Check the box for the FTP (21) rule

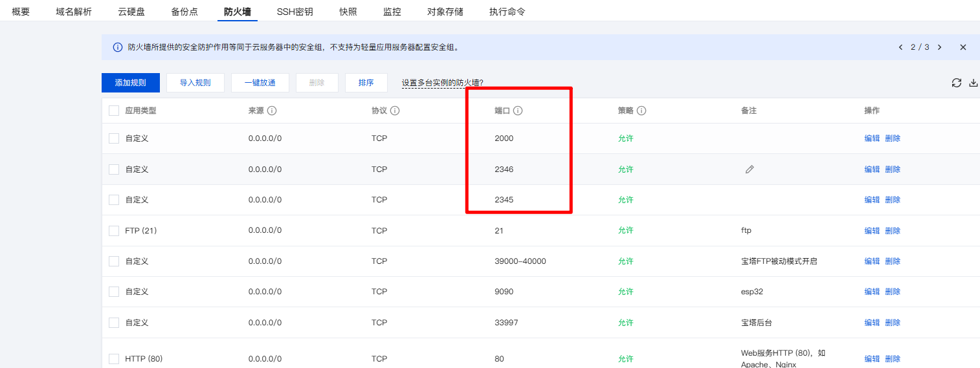(x=114, y=231)
